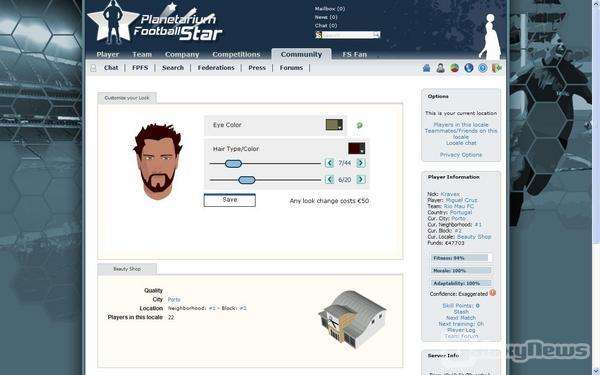Click the 6/20 hair slider handle

pos(246,180)
